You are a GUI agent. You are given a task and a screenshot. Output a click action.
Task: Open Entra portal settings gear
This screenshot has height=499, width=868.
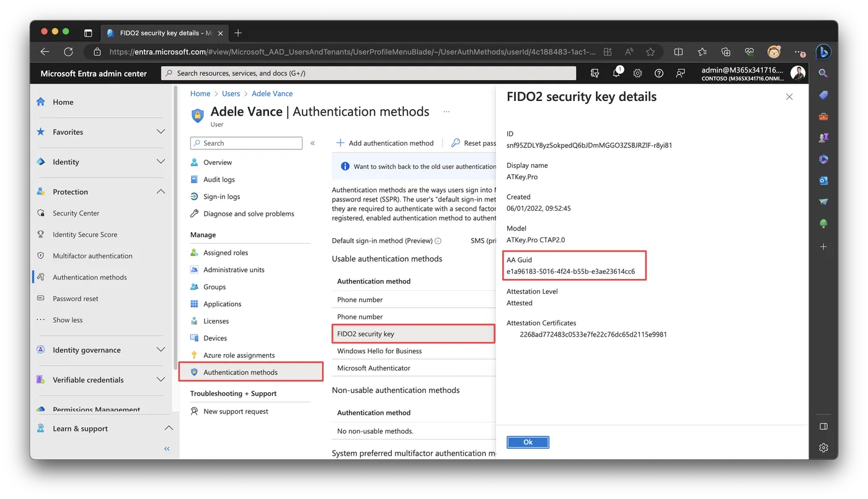coord(637,73)
